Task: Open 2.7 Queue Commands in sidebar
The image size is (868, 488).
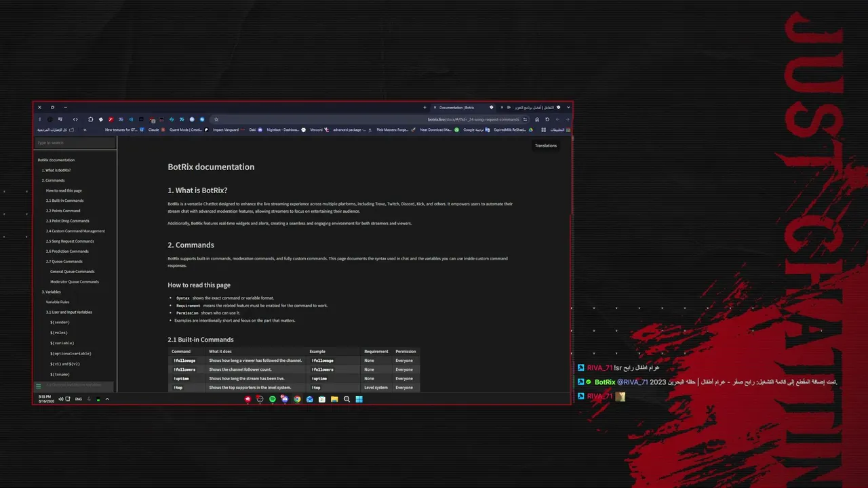Action: (x=64, y=262)
